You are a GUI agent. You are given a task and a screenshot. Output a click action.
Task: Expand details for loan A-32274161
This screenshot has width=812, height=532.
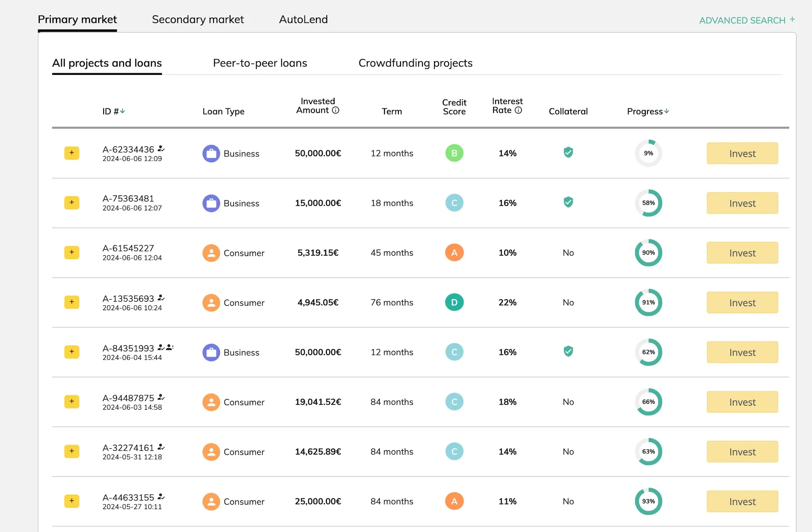pos(71,451)
